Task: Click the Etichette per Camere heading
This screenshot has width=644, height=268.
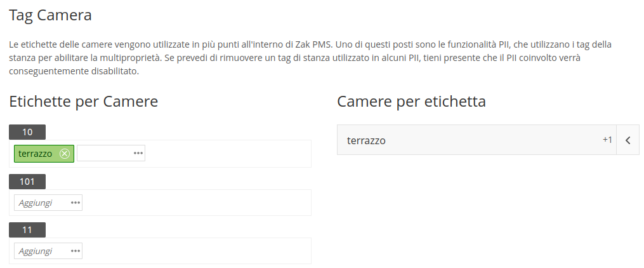Action: tap(83, 101)
